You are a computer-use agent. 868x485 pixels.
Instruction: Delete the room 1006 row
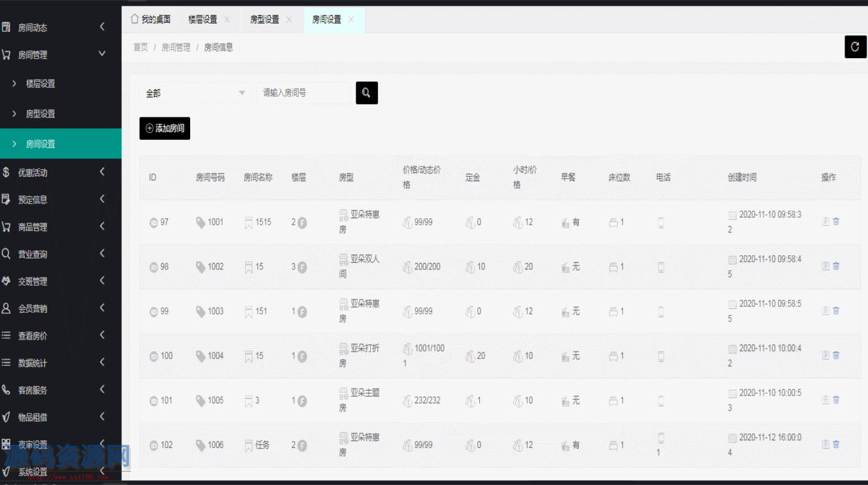pos(836,444)
